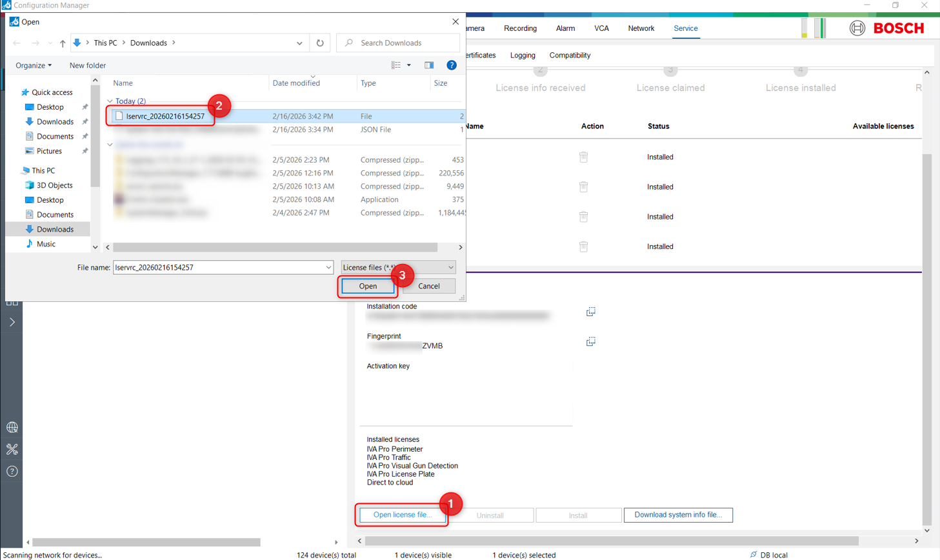Click Download system info file button
This screenshot has height=560, width=940.
pos(677,515)
